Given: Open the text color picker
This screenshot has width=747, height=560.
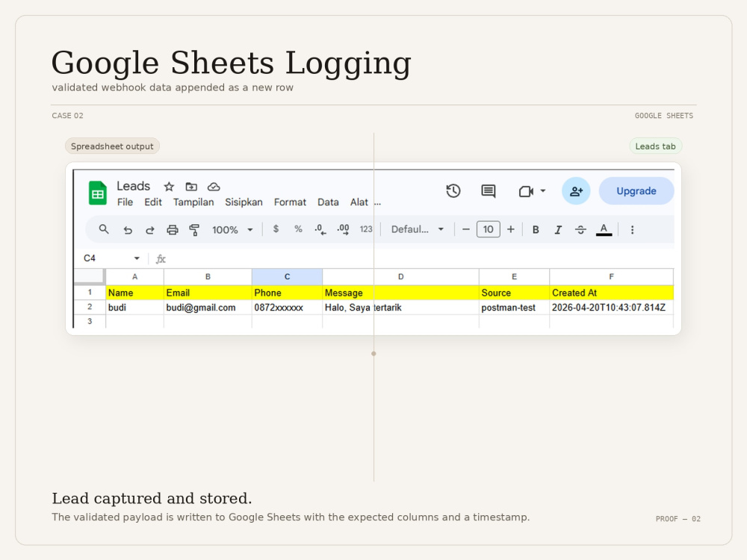Looking at the screenshot, I should pos(604,230).
